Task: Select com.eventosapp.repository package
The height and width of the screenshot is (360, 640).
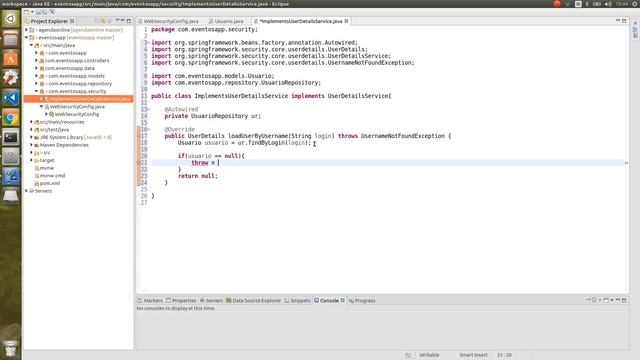Action: [80, 84]
